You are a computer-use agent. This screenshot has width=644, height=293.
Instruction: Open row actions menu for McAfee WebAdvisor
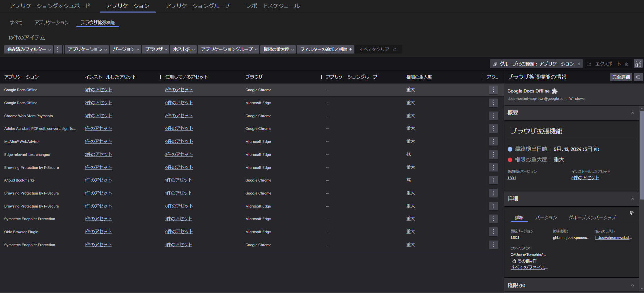[x=493, y=141]
